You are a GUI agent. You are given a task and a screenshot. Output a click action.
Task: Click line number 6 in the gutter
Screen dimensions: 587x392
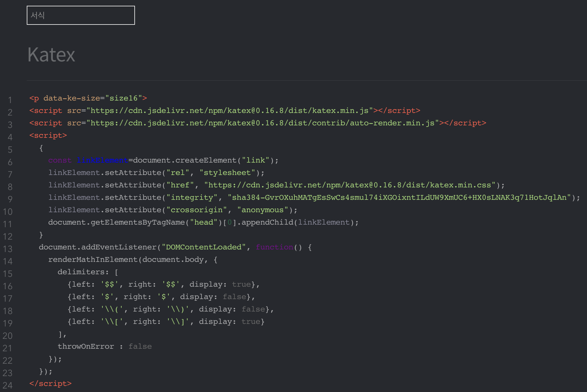[10, 162]
